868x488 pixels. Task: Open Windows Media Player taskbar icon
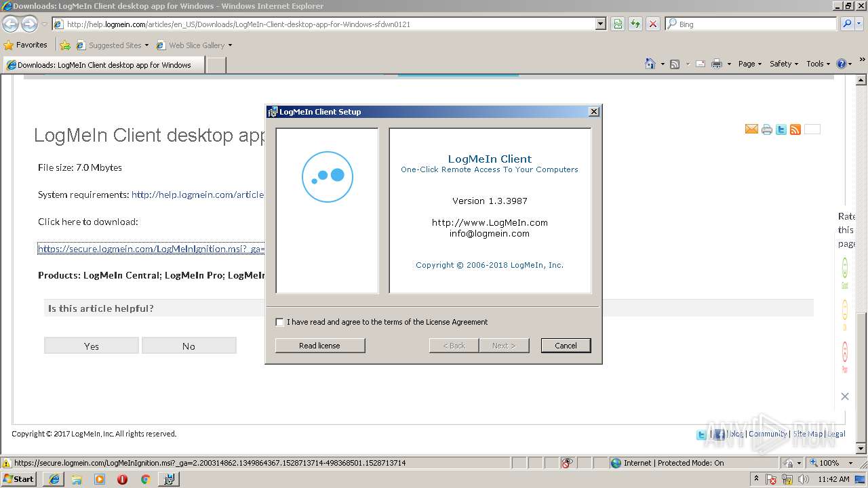tap(100, 479)
